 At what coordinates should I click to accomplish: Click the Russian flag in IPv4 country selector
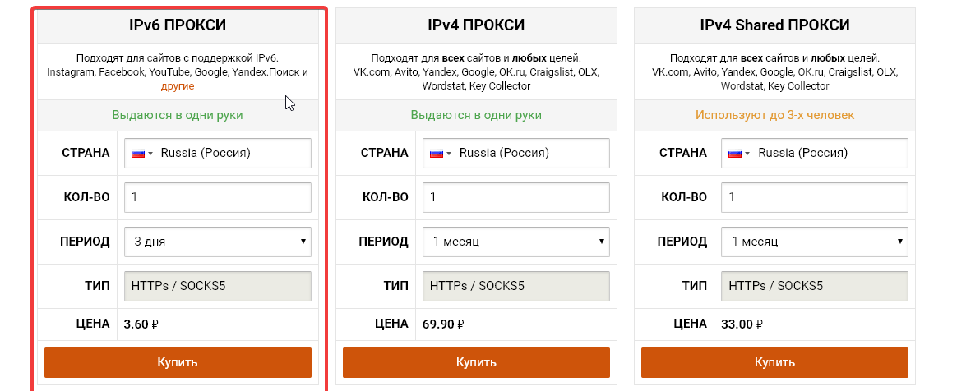(x=437, y=154)
